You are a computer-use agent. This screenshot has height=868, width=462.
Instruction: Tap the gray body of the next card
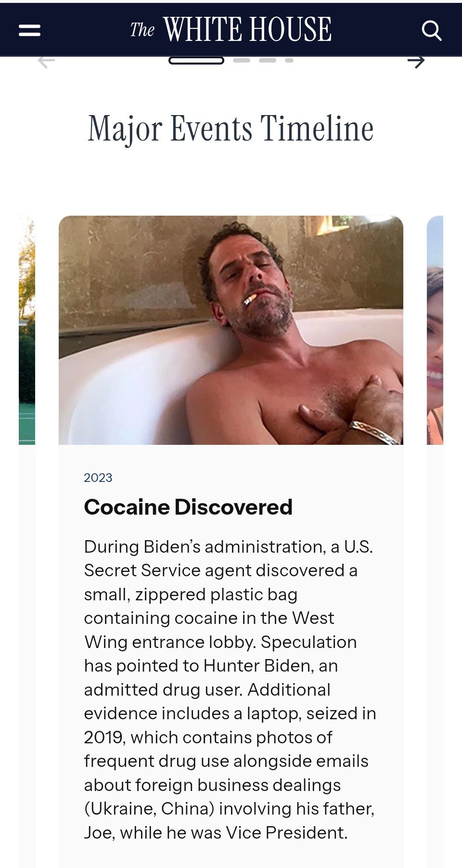coord(435,655)
